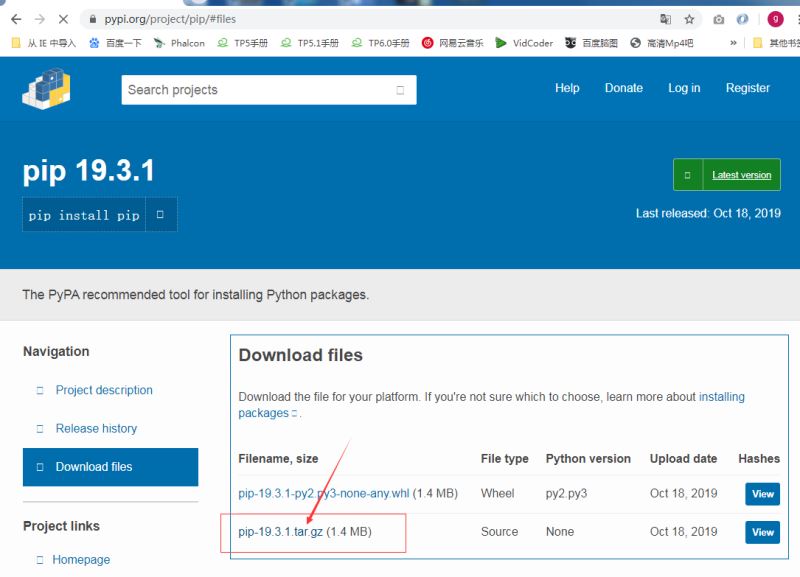Open Release history section
The image size is (800, 577).
tap(96, 429)
